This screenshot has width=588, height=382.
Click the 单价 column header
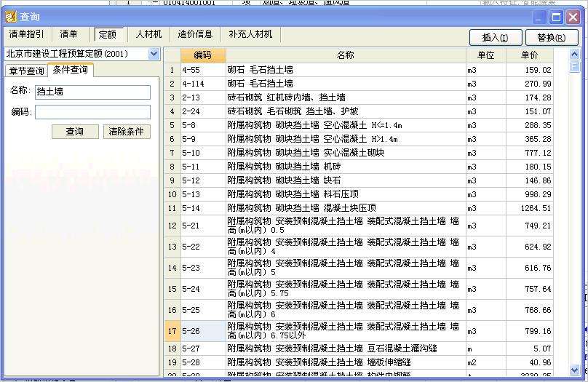pos(530,55)
